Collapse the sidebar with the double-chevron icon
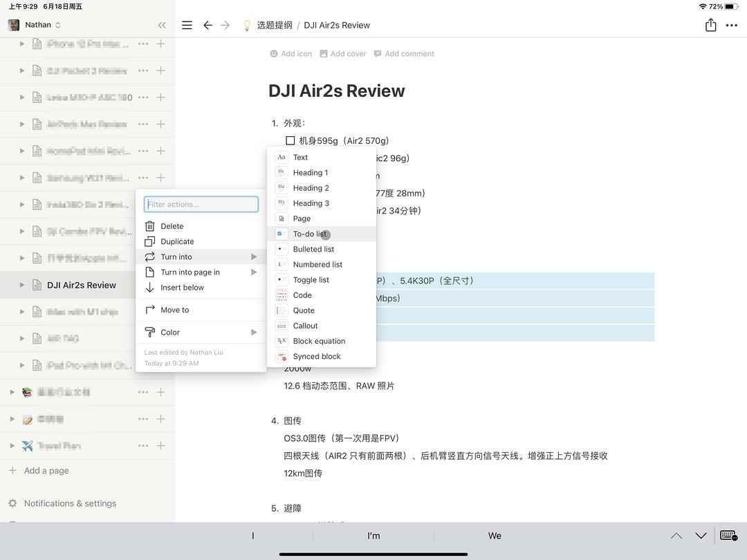The width and height of the screenshot is (747, 560). tap(162, 25)
